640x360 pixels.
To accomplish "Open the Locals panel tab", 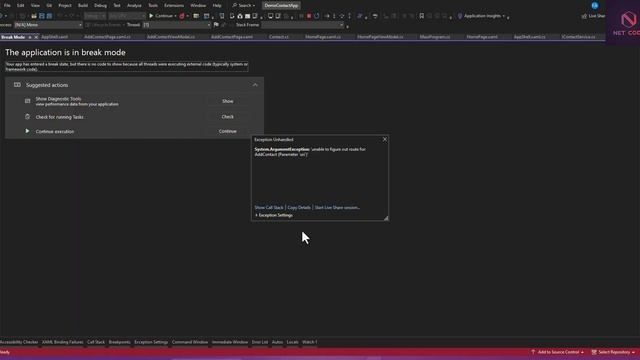I will coord(292,342).
